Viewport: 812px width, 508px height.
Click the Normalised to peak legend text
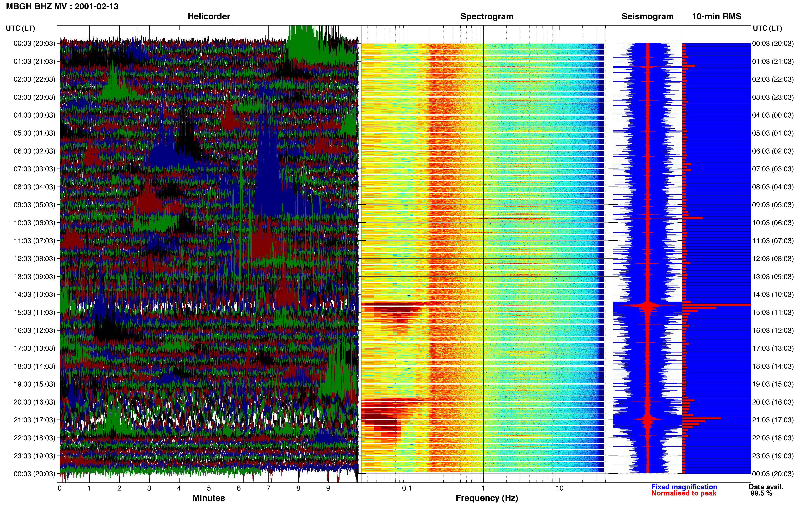(684, 493)
